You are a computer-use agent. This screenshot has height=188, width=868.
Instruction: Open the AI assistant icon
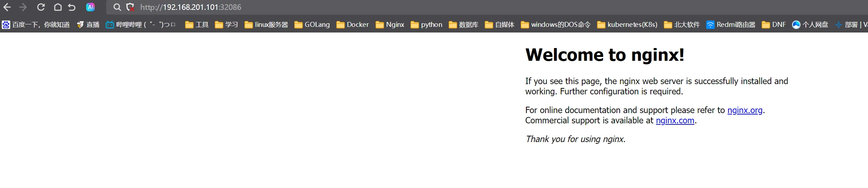click(x=90, y=7)
